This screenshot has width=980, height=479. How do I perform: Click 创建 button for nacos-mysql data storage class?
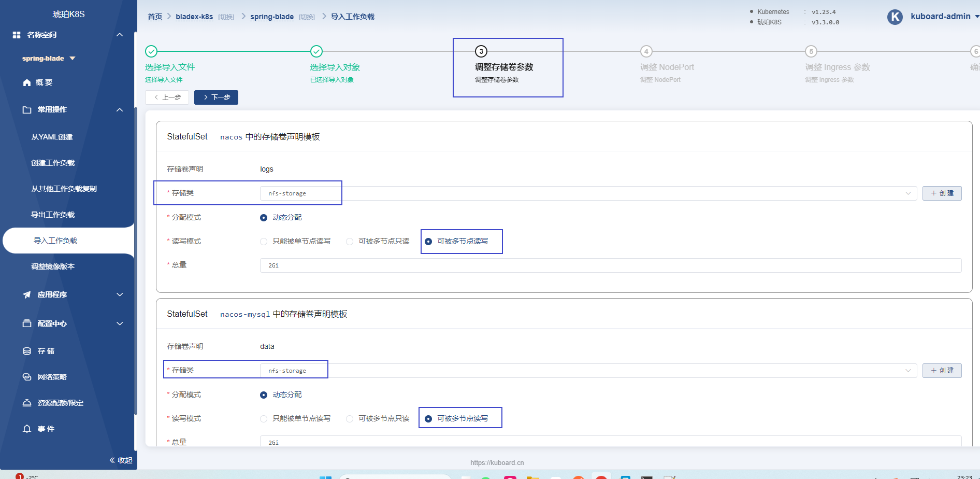[x=942, y=371]
